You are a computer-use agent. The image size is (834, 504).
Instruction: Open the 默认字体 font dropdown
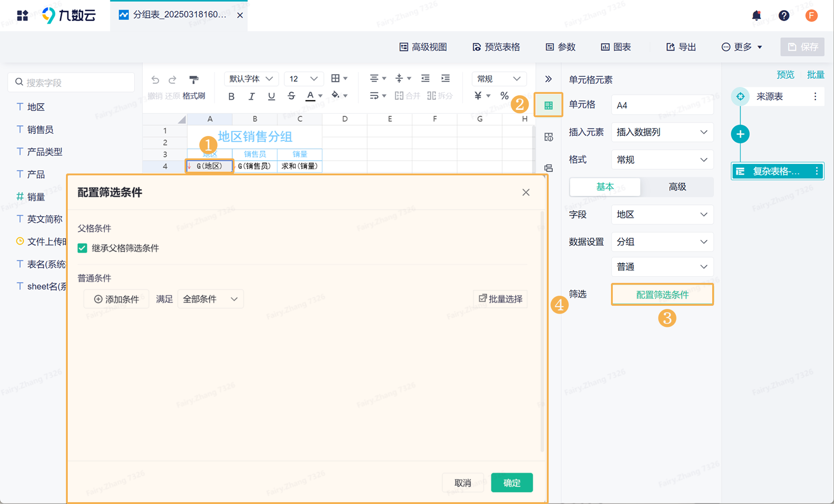point(251,79)
